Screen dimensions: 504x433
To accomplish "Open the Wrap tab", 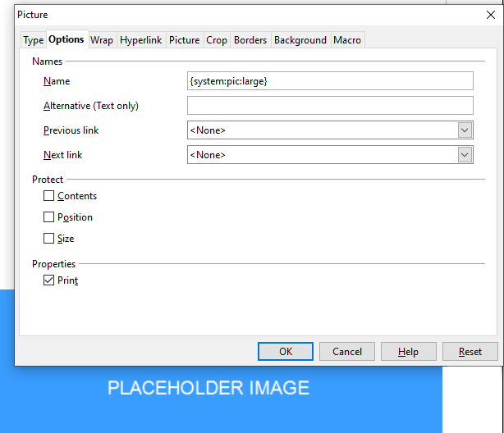I will [x=102, y=40].
